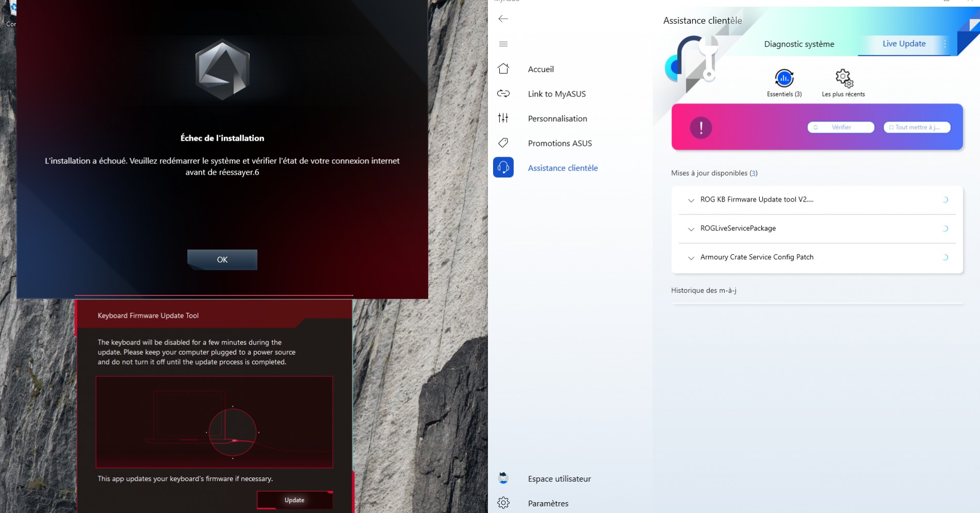Viewport: 980px width, 513px height.
Task: Click the Link to MyASUS icon
Action: (x=503, y=94)
